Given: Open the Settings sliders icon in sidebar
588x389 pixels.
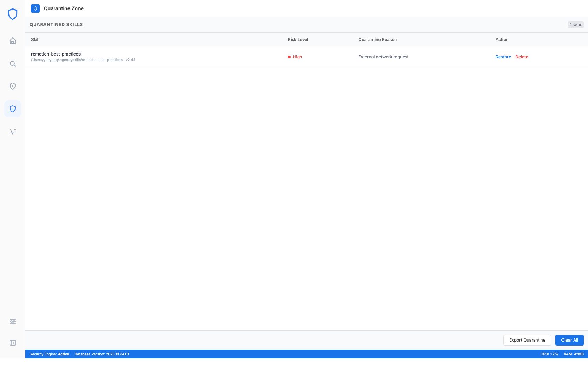Looking at the screenshot, I should point(13,321).
